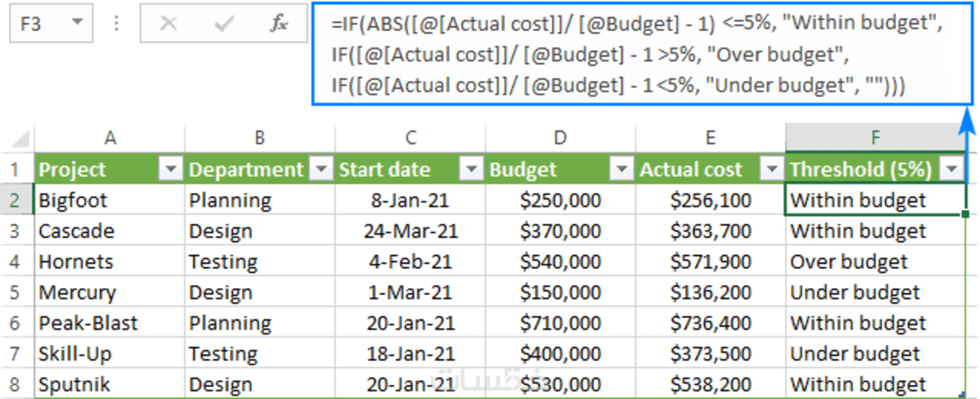Select the Hornets project cell
The image size is (980, 399).
pos(107,262)
